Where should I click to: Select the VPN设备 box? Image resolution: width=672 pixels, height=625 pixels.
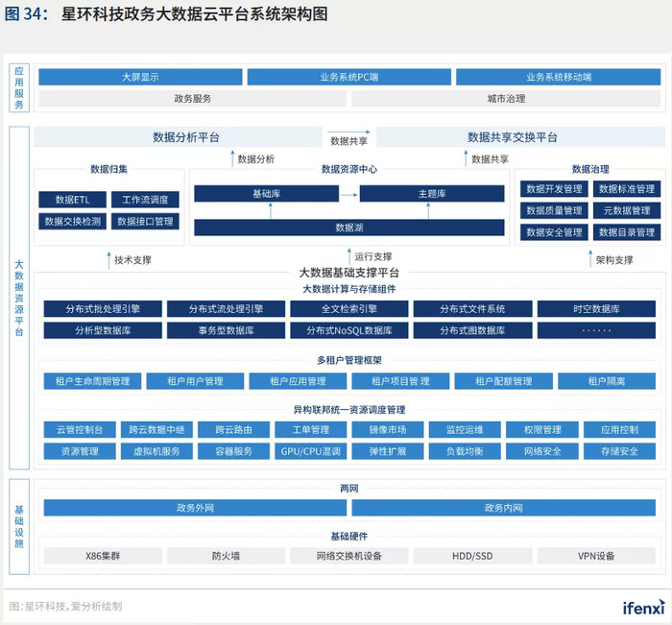[x=596, y=556]
